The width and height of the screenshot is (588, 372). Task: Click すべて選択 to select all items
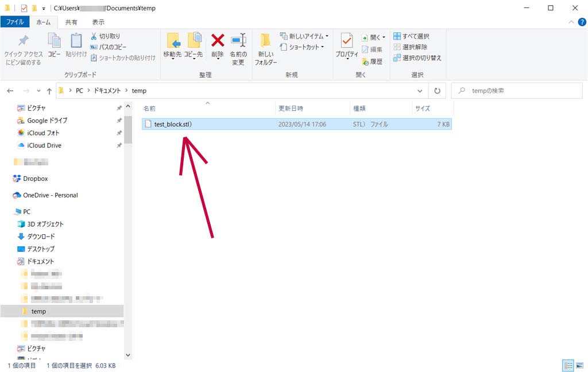(411, 36)
